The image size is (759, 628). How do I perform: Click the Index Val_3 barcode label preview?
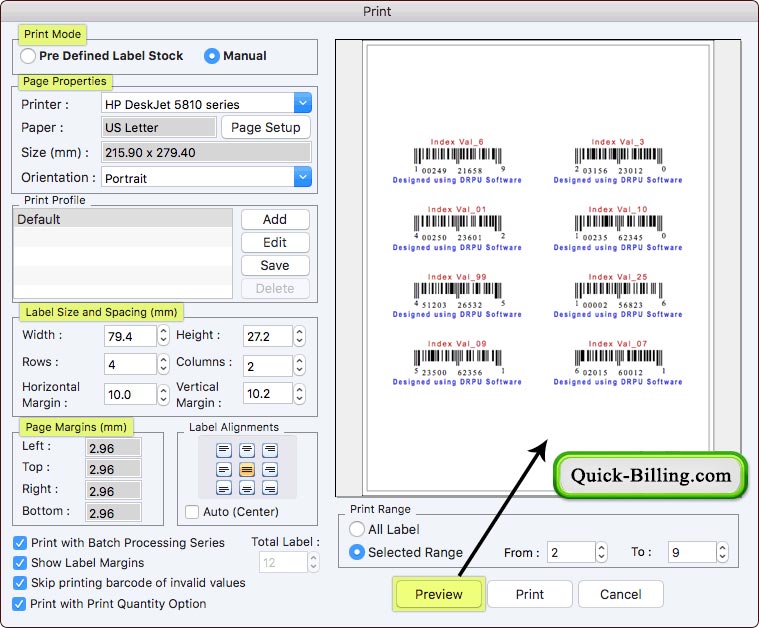pyautogui.click(x=618, y=161)
